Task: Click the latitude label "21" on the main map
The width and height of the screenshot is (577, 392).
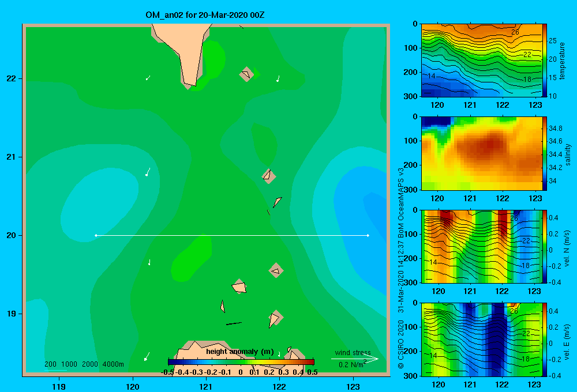Action: click(12, 157)
